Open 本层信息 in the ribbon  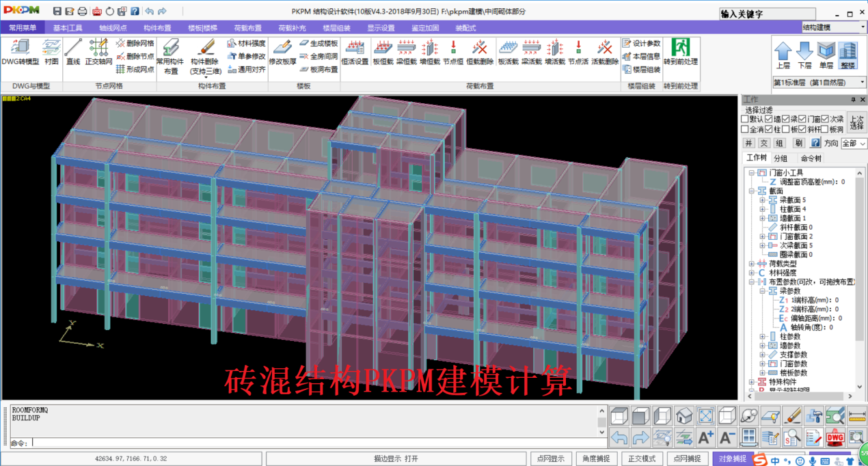point(641,56)
